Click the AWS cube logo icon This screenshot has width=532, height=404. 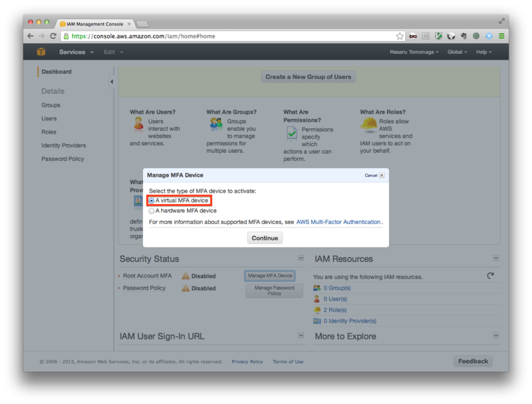(x=41, y=52)
